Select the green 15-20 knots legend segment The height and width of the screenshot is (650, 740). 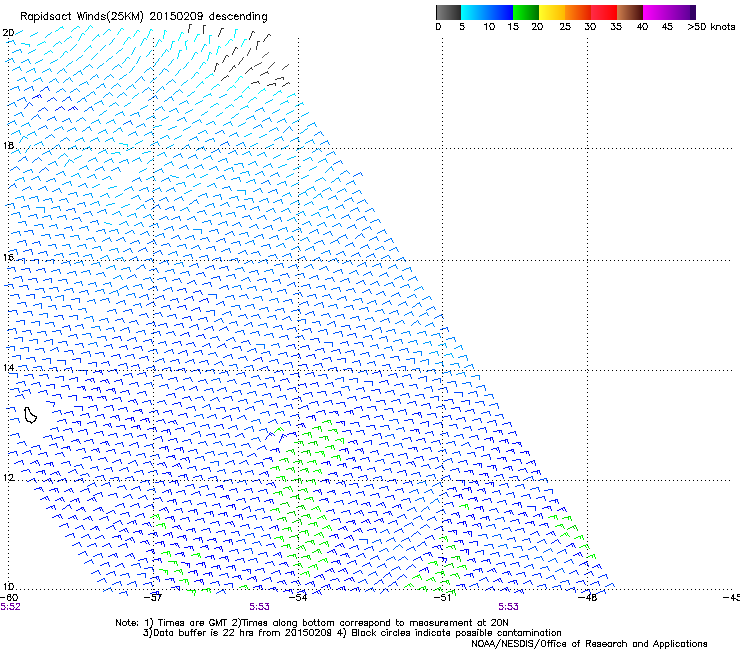point(526,12)
